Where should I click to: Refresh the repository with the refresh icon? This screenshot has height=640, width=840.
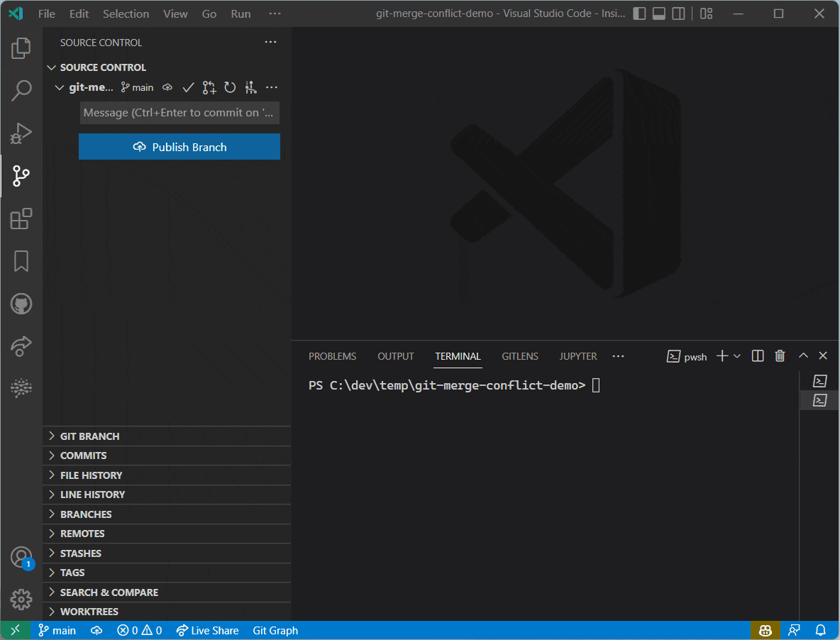[x=230, y=87]
